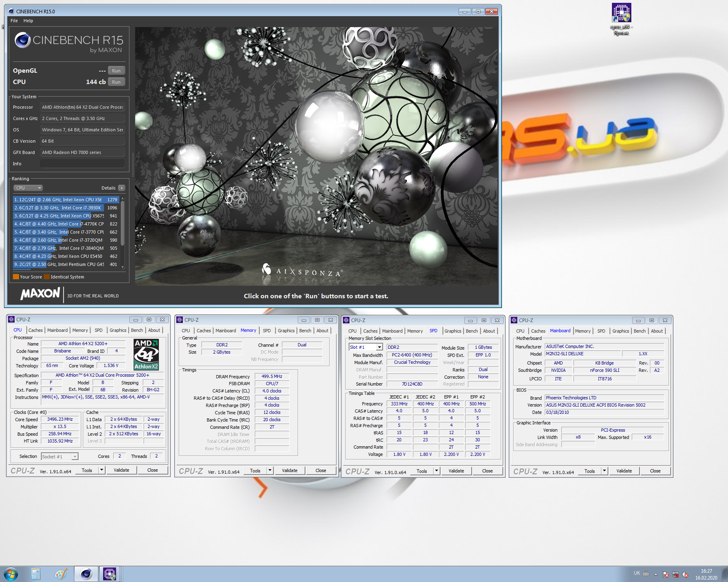
Task: Select ranking row Intel Core i7-4770K
Action: click(x=66, y=224)
